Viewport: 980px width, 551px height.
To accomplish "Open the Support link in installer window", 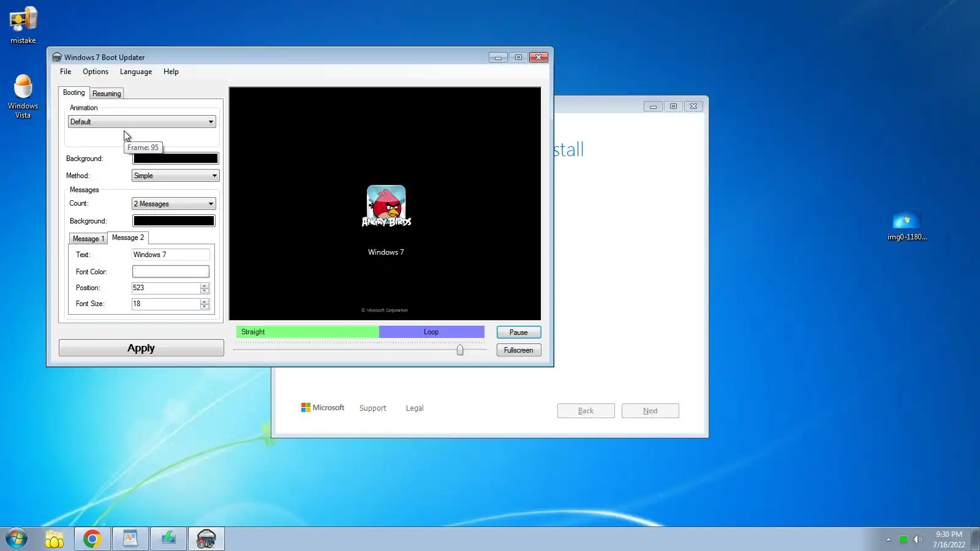I will [373, 408].
